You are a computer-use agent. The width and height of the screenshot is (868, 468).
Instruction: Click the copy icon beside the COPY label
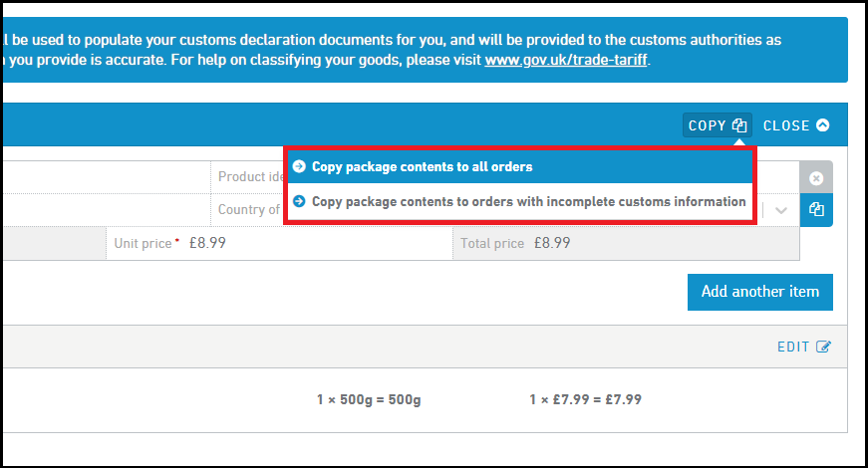[738, 125]
